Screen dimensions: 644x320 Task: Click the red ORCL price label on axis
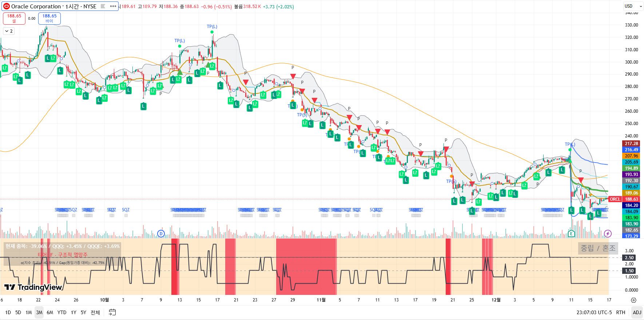tap(615, 199)
